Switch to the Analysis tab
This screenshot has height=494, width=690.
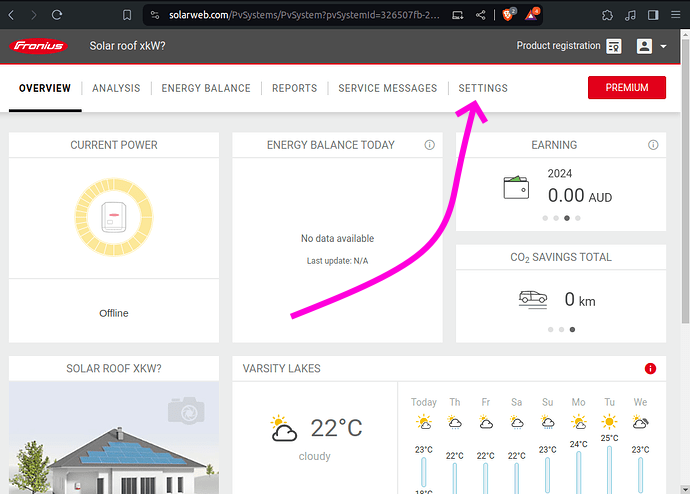(116, 88)
